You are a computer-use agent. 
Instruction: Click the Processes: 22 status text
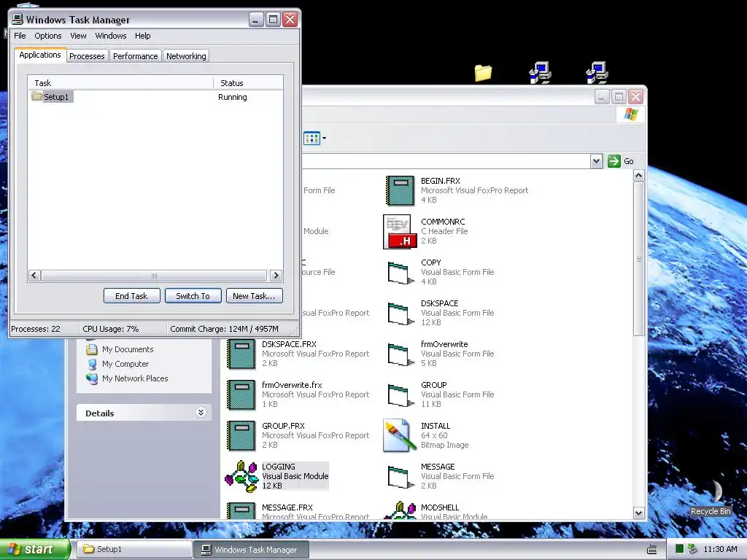(36, 329)
